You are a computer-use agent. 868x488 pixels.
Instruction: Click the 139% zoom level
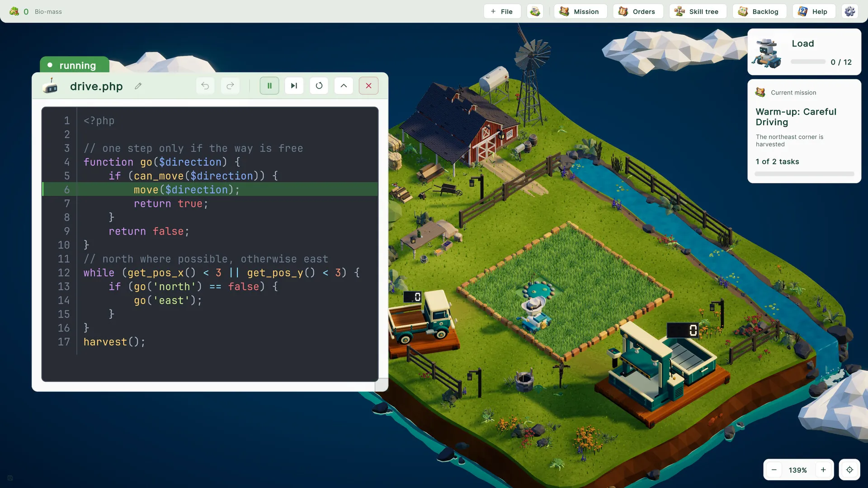coord(797,470)
